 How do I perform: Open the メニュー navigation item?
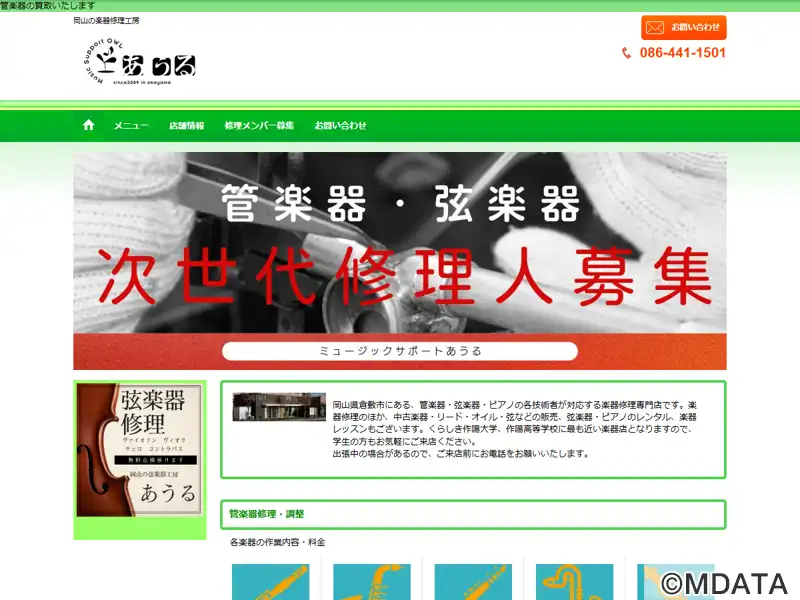(131, 126)
